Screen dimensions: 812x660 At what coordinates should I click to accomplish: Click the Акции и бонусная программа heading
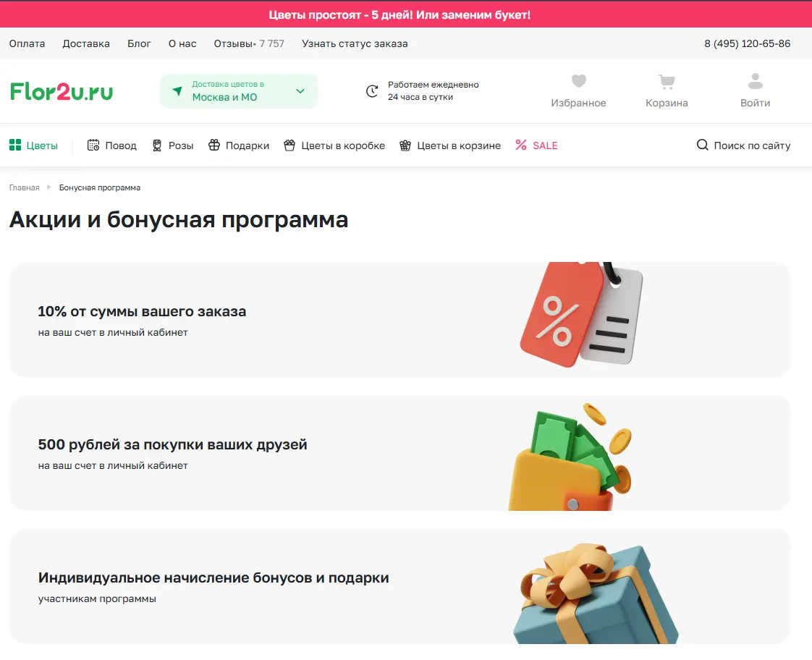pyautogui.click(x=179, y=219)
